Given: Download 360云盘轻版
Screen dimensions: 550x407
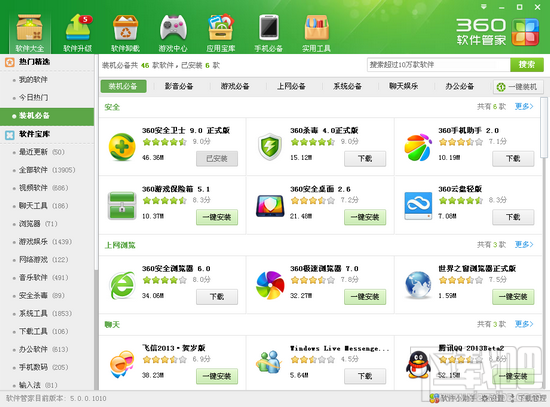Looking at the screenshot, I should (x=513, y=217).
